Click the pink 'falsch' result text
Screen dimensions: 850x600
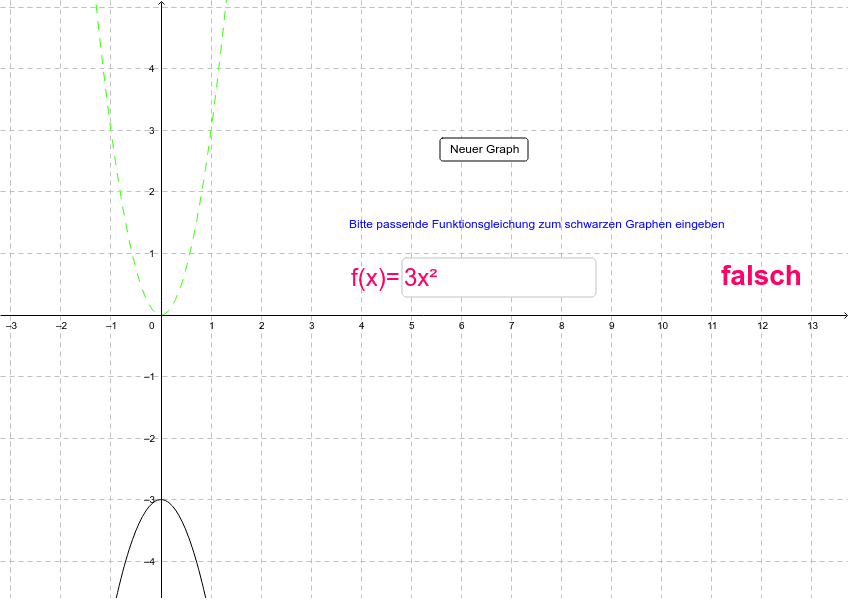click(761, 275)
